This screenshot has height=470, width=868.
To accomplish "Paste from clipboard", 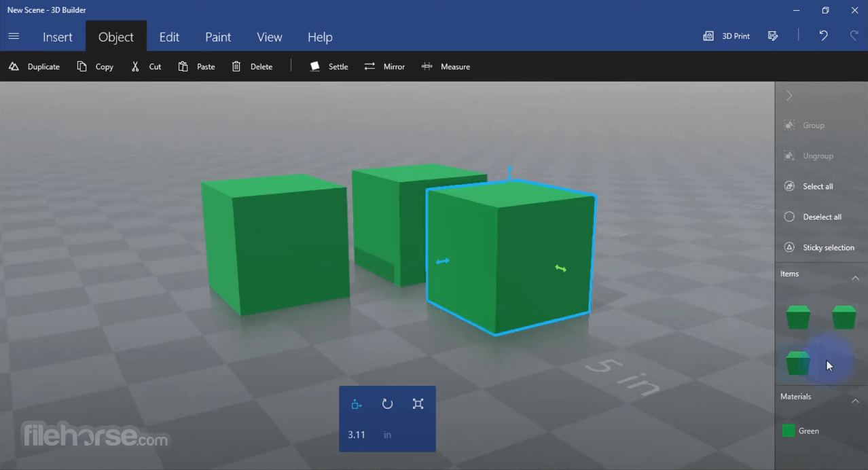I will [196, 67].
